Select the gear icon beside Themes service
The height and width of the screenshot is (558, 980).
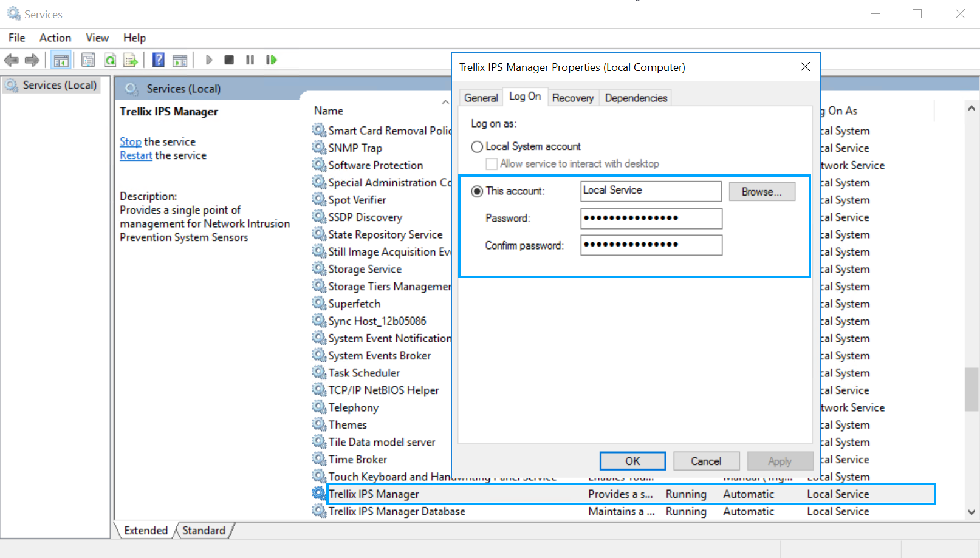click(319, 424)
